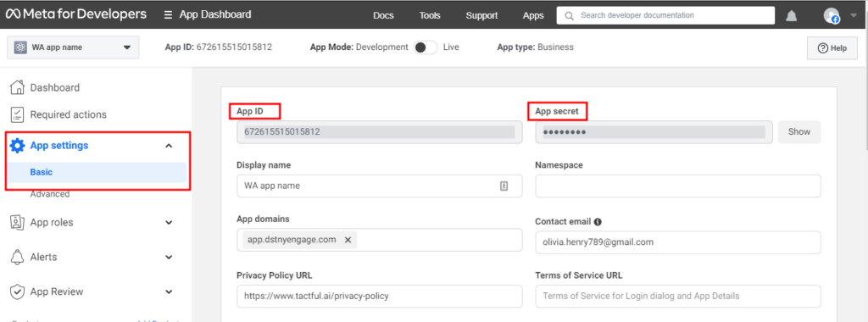Toggle App Mode to Live
This screenshot has width=868, height=322.
pyautogui.click(x=426, y=47)
